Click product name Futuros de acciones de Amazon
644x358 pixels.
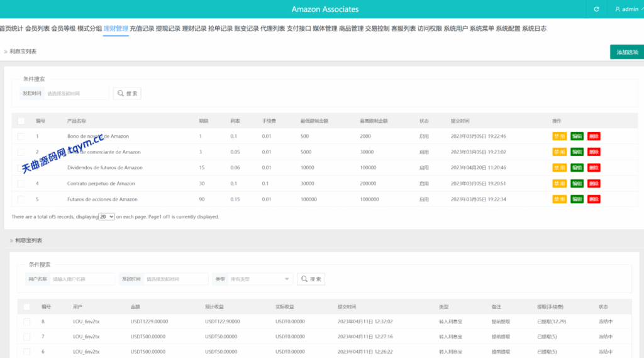tap(103, 199)
